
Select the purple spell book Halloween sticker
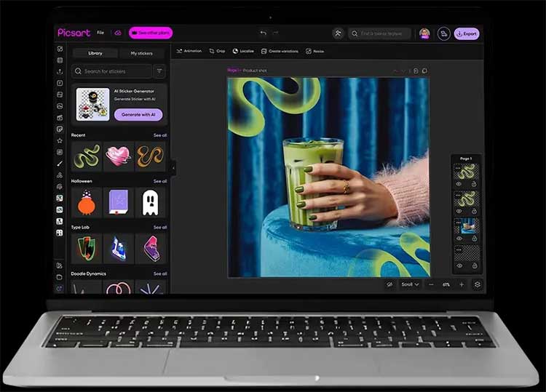[119, 202]
